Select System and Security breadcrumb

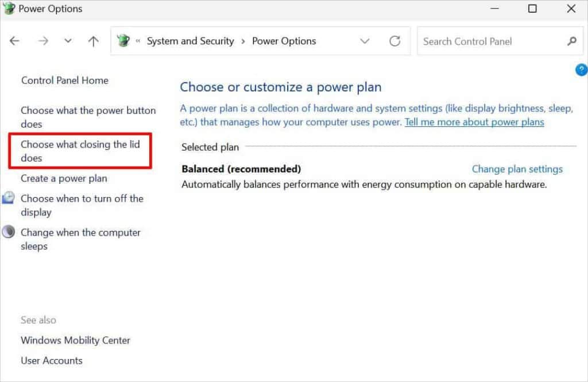point(190,41)
